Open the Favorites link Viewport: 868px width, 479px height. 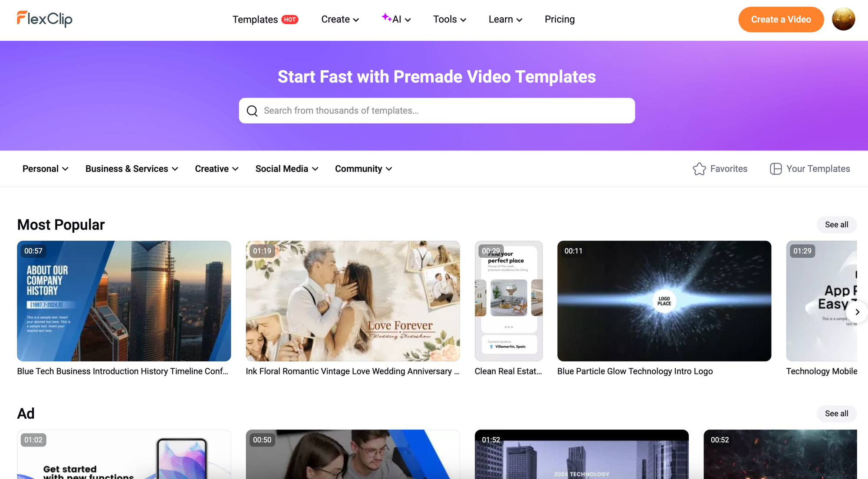[720, 169]
